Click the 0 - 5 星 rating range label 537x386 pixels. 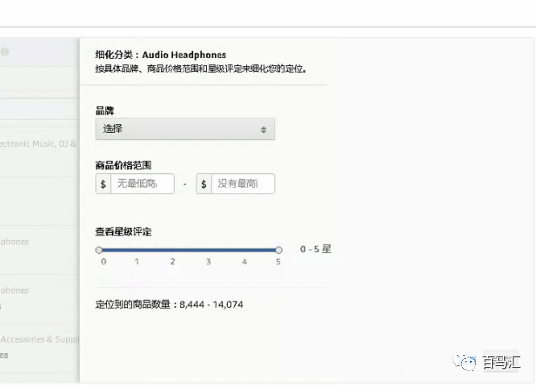point(315,249)
